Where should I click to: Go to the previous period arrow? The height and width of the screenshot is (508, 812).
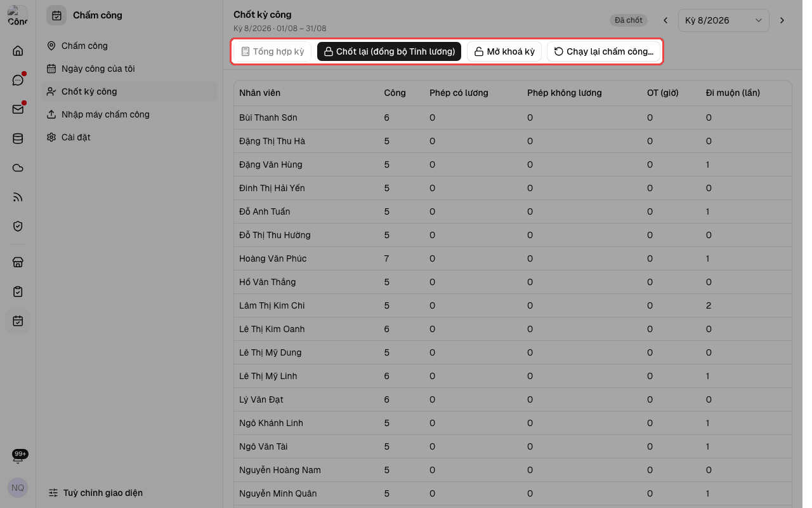coord(665,20)
